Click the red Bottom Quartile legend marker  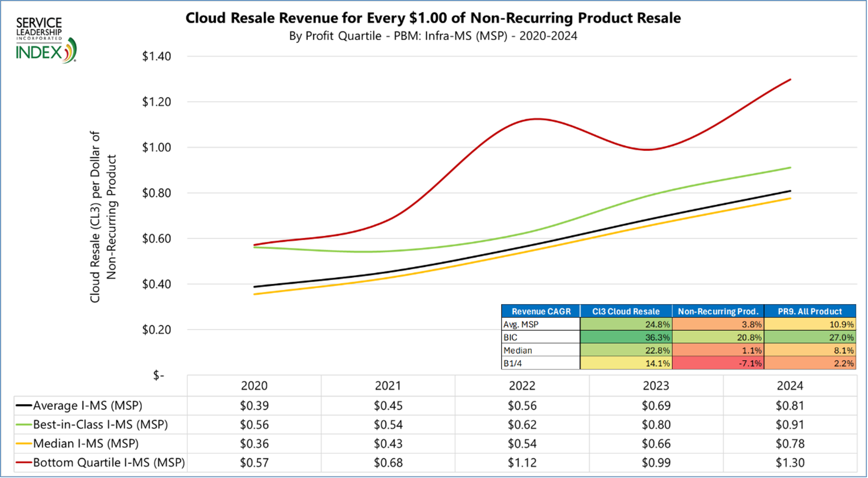[24, 462]
